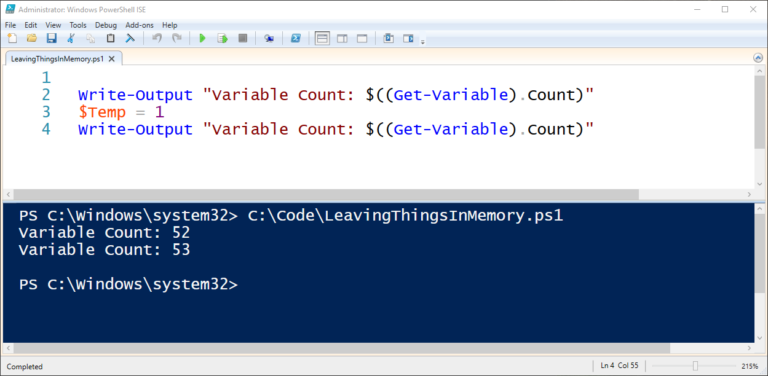Toggle Show Script Pane Right layout
The image size is (768, 376).
[342, 38]
